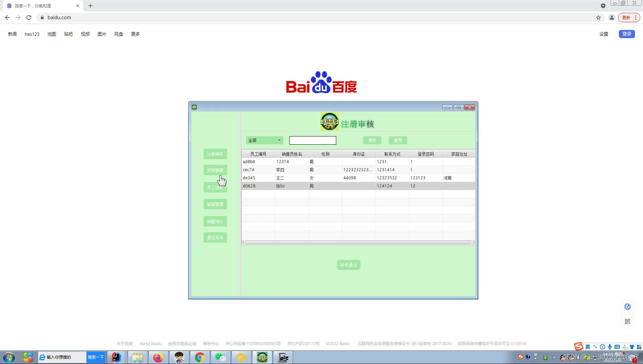Open the 网盘 link

[x=119, y=34]
